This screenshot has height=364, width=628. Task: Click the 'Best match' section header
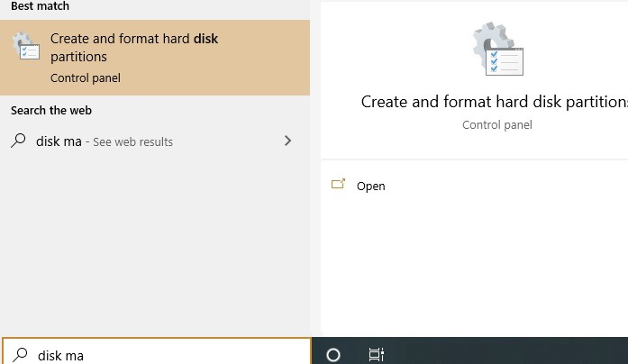pos(41,6)
